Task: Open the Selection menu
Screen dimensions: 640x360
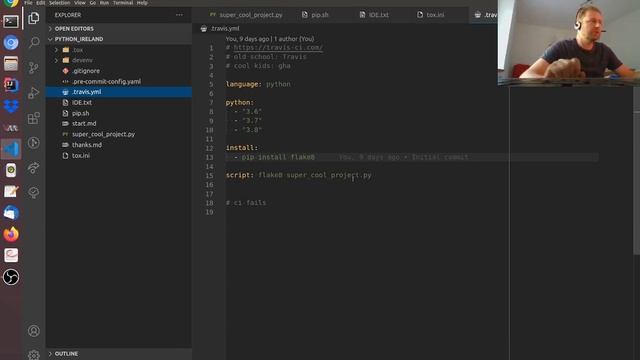Action: click(x=60, y=2)
